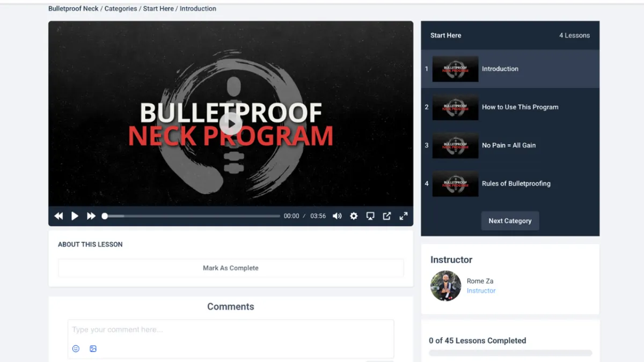Viewport: 644px width, 362px height.
Task: Mark the lesson as complete
Action: 231,268
